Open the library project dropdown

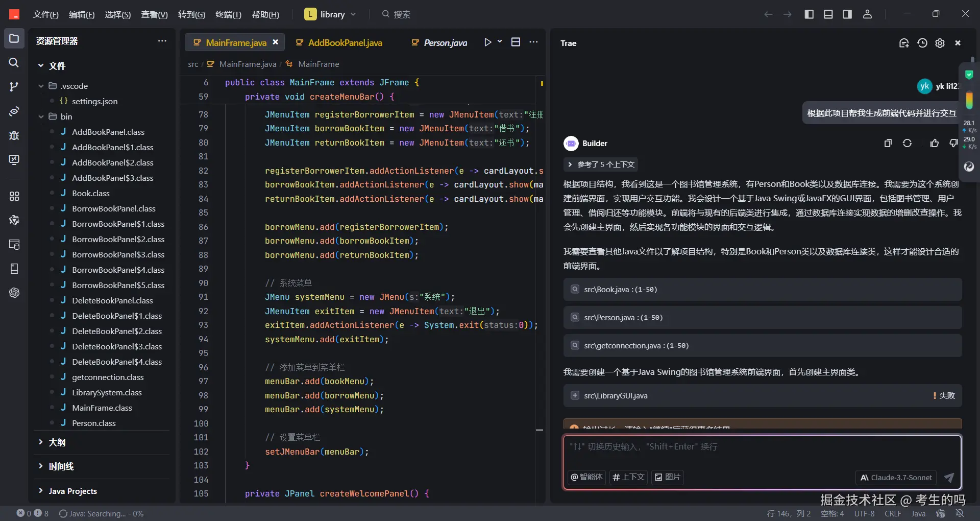(x=330, y=14)
